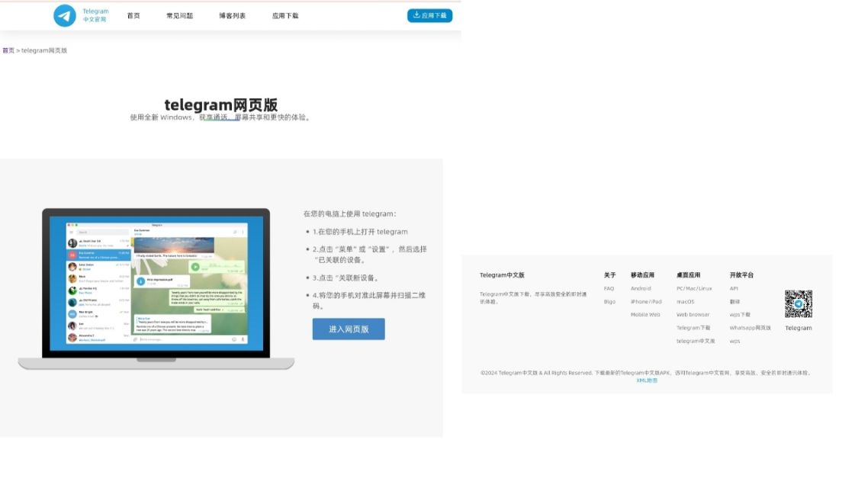
Task: Click the Telegram label under QR code
Action: 799,328
